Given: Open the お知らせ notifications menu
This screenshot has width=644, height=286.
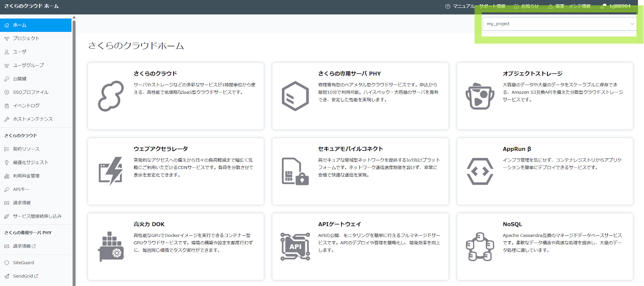Looking at the screenshot, I should tap(526, 6).
